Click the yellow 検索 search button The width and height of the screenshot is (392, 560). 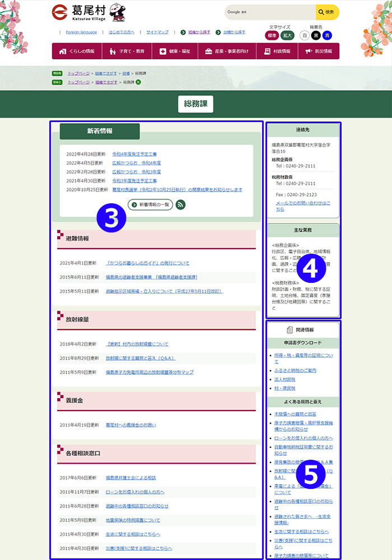point(328,12)
